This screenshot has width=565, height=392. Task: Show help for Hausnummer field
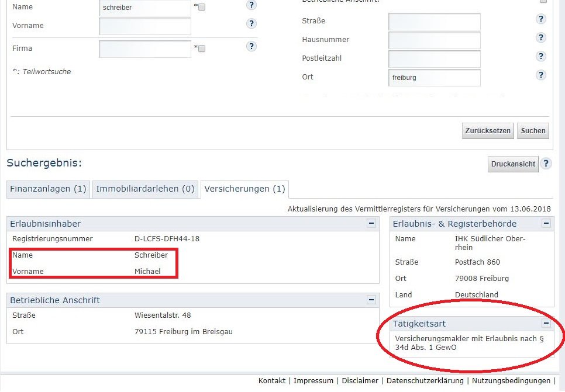pos(541,38)
